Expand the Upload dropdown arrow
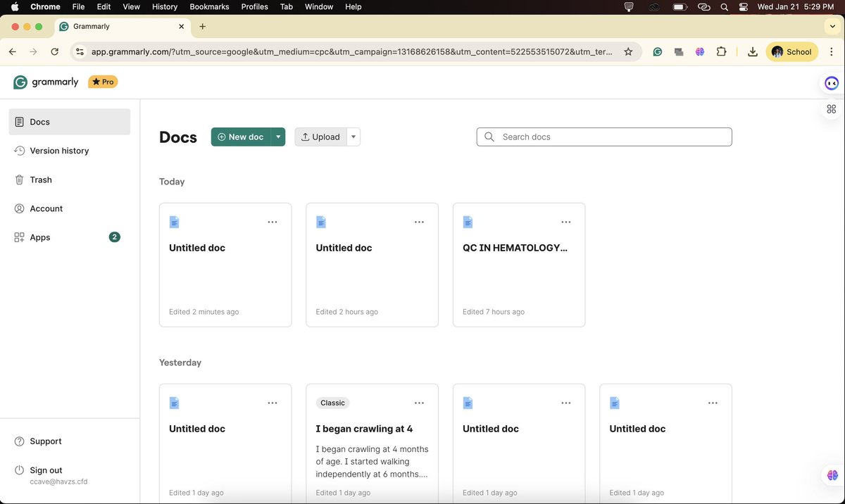Screen dimensions: 845x504 point(353,137)
